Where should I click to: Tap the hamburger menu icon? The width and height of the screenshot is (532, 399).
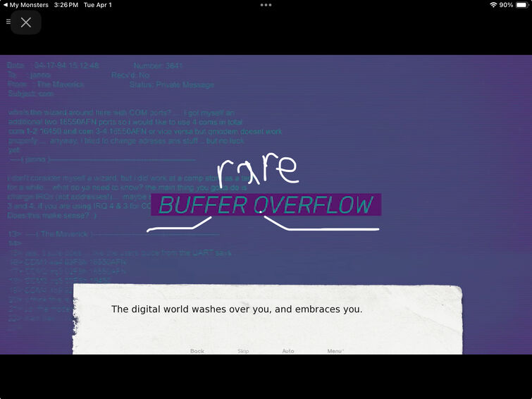coord(8,22)
